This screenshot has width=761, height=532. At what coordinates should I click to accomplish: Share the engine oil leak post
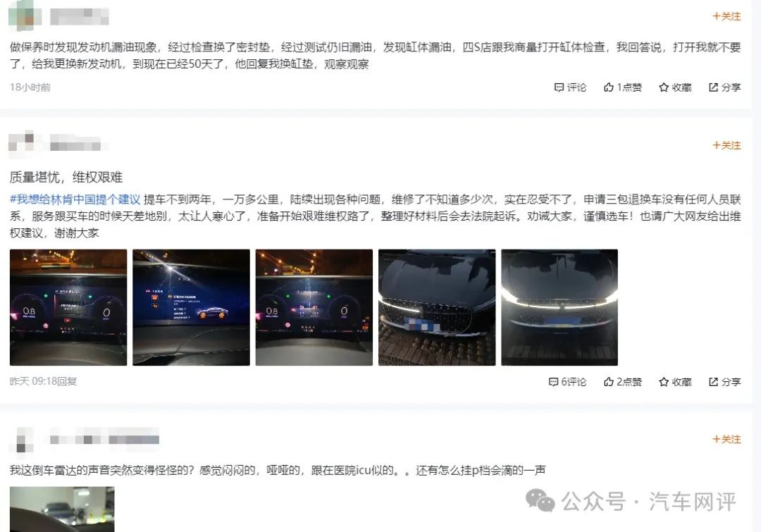(x=724, y=87)
